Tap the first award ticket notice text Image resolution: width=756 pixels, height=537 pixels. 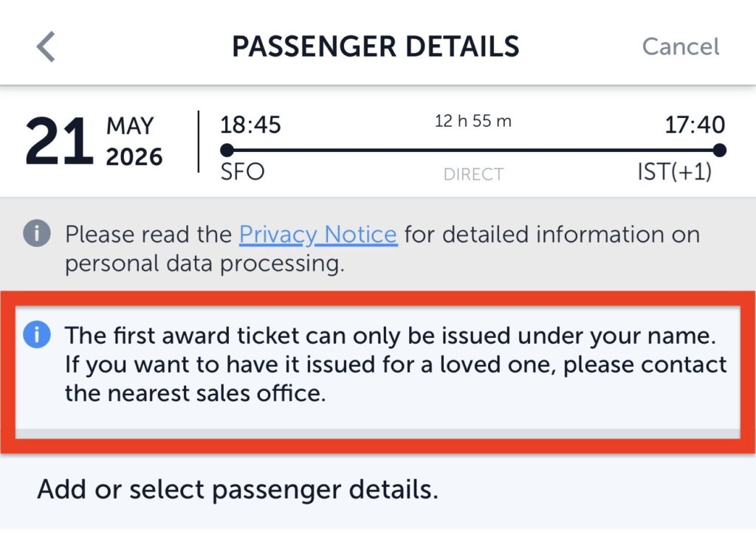(x=396, y=364)
